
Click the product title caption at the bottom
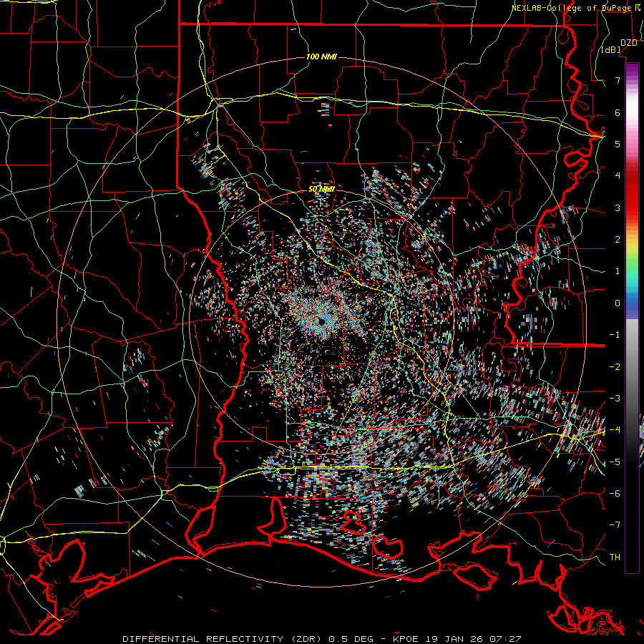322,639
